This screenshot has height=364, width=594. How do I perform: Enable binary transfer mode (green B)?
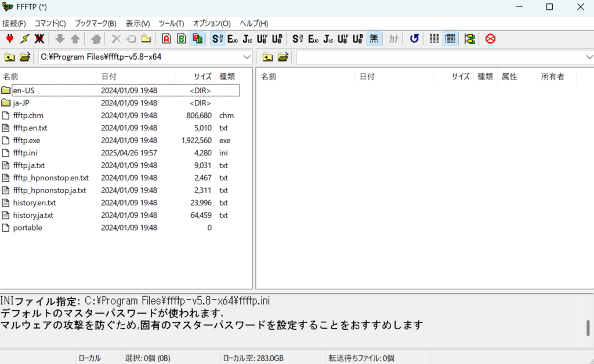tap(182, 39)
